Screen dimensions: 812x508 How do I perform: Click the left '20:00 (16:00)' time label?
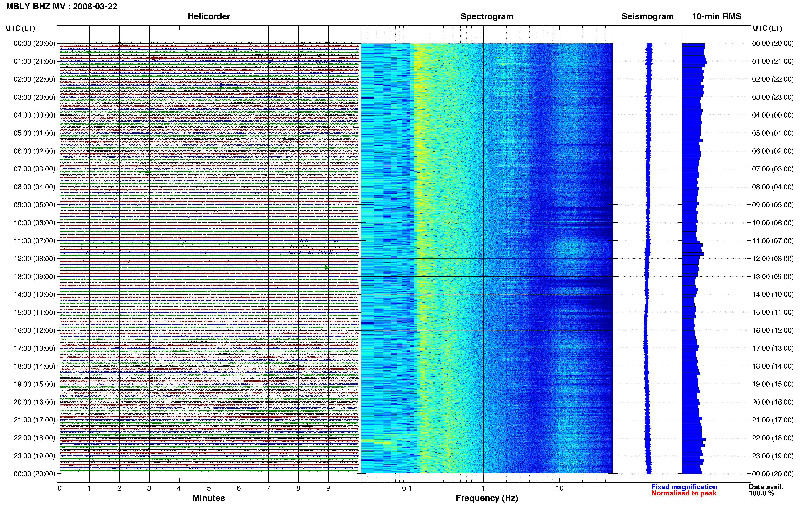34,402
